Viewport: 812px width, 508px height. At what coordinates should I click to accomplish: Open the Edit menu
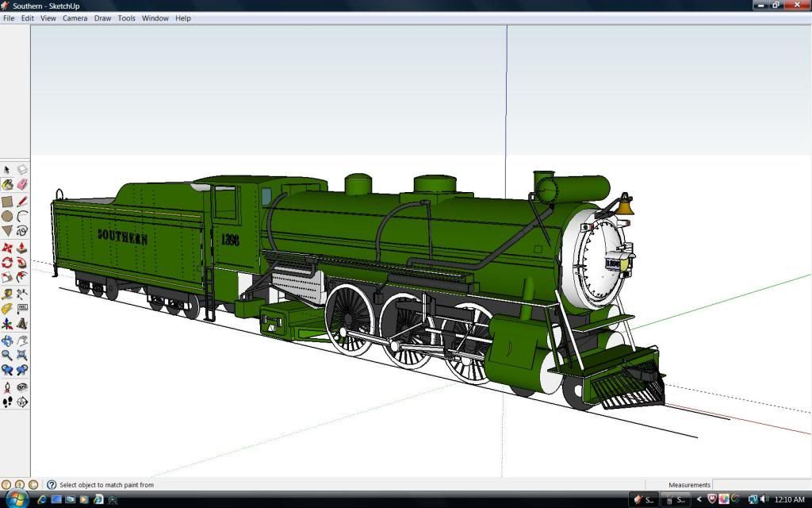(x=28, y=18)
